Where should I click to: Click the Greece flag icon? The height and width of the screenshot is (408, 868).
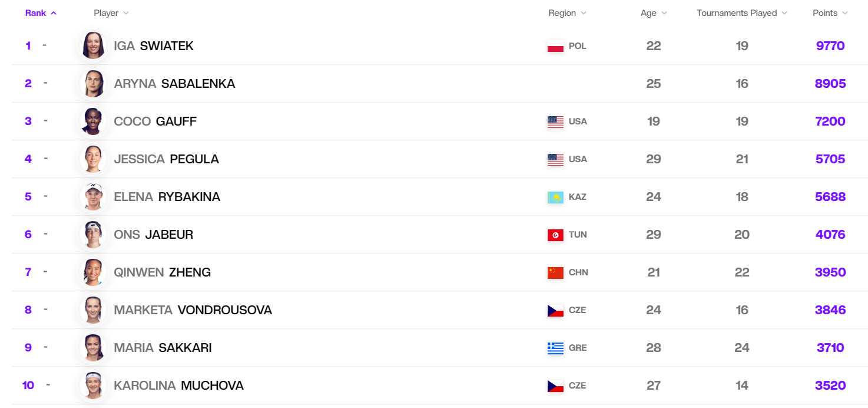555,348
